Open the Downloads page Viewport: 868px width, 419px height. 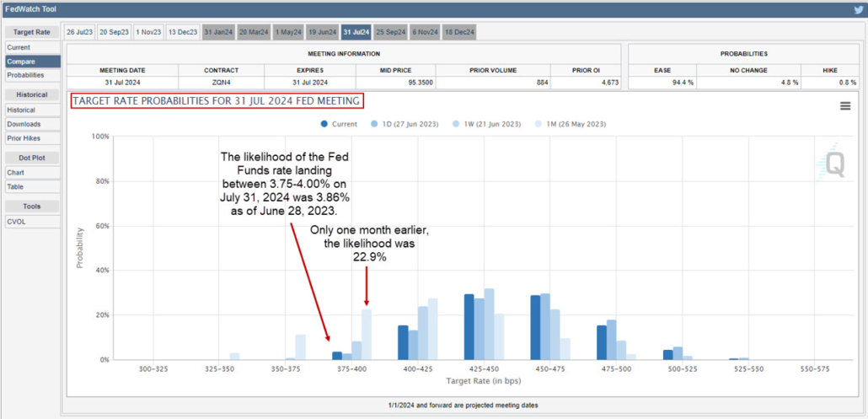click(x=33, y=124)
